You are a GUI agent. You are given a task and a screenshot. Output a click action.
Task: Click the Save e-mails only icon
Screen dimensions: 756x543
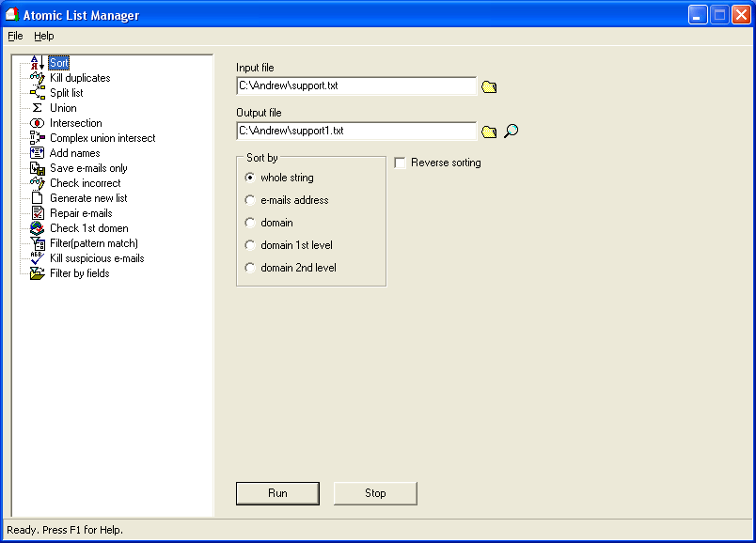(x=37, y=168)
